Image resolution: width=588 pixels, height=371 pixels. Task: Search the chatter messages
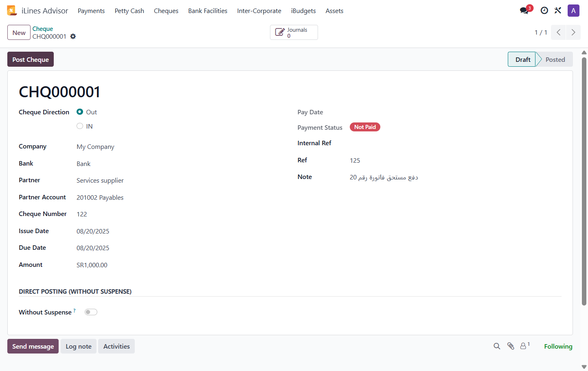tap(497, 346)
